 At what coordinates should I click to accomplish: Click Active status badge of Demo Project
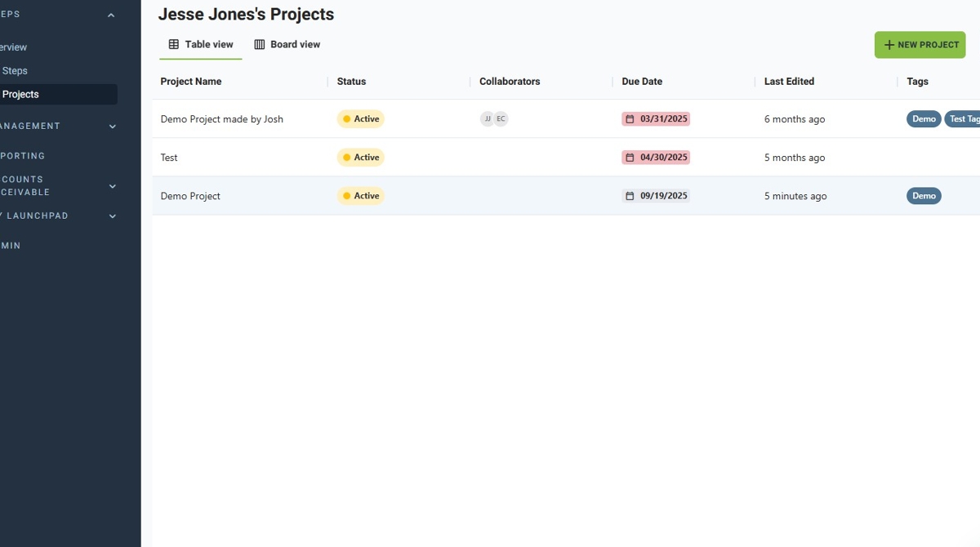(361, 196)
